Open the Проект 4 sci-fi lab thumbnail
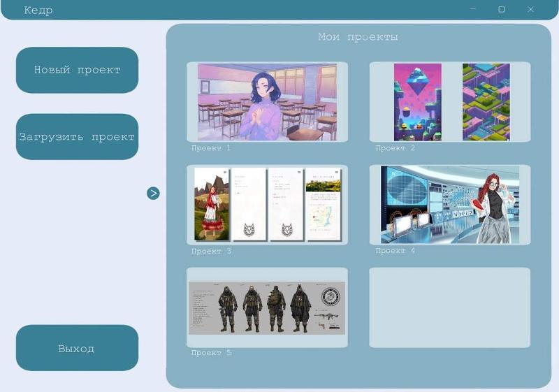The width and height of the screenshot is (559, 392). coord(450,205)
